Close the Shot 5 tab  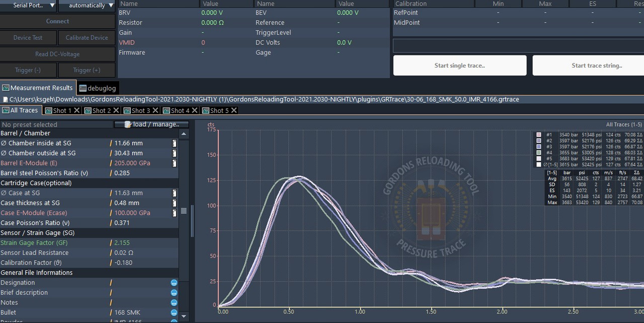(234, 110)
